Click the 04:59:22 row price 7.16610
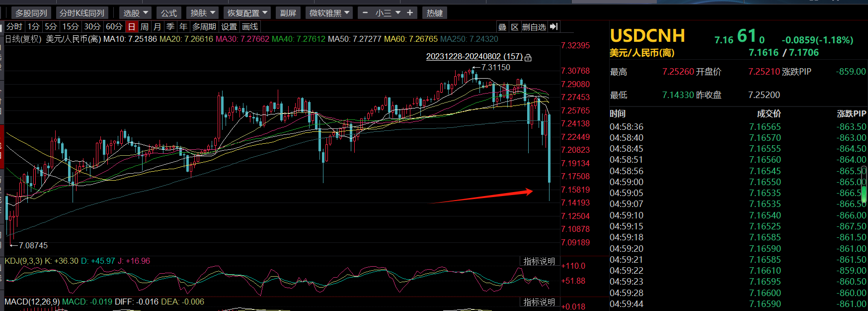The height and width of the screenshot is (311, 868). point(765,271)
